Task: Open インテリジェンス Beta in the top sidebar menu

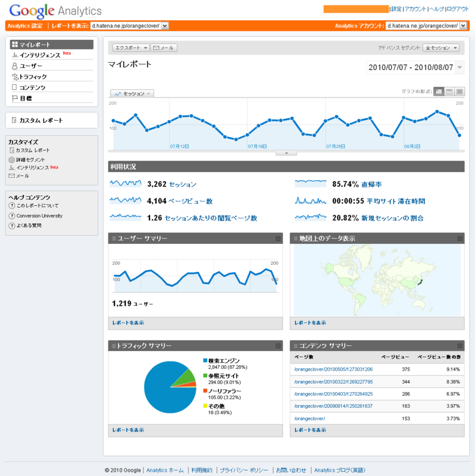Action: [x=41, y=55]
